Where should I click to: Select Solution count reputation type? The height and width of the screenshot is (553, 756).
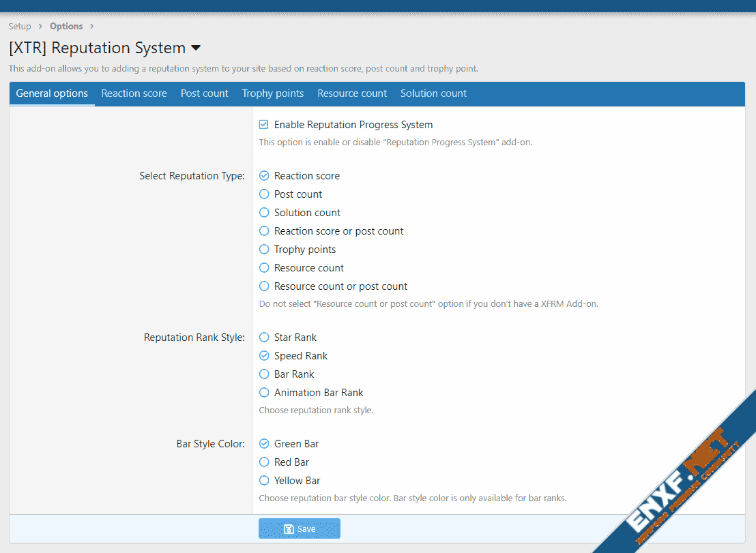264,213
